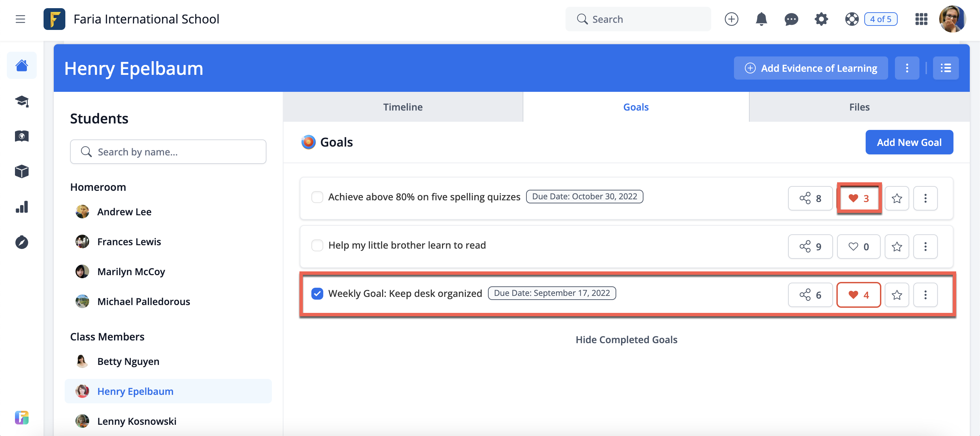The height and width of the screenshot is (436, 980).
Task: Like the goal with 0 hearts
Action: tap(859, 246)
